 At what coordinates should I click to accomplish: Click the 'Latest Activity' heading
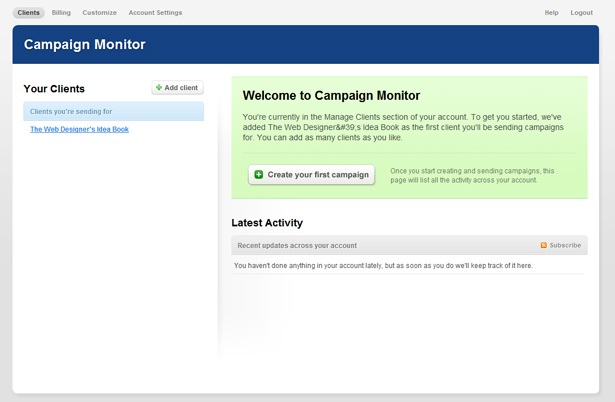coord(267,223)
